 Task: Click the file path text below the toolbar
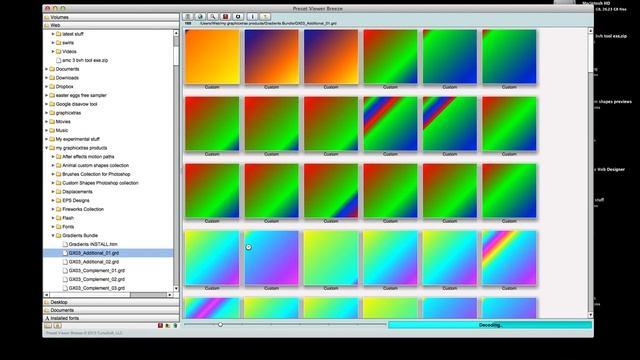268,24
